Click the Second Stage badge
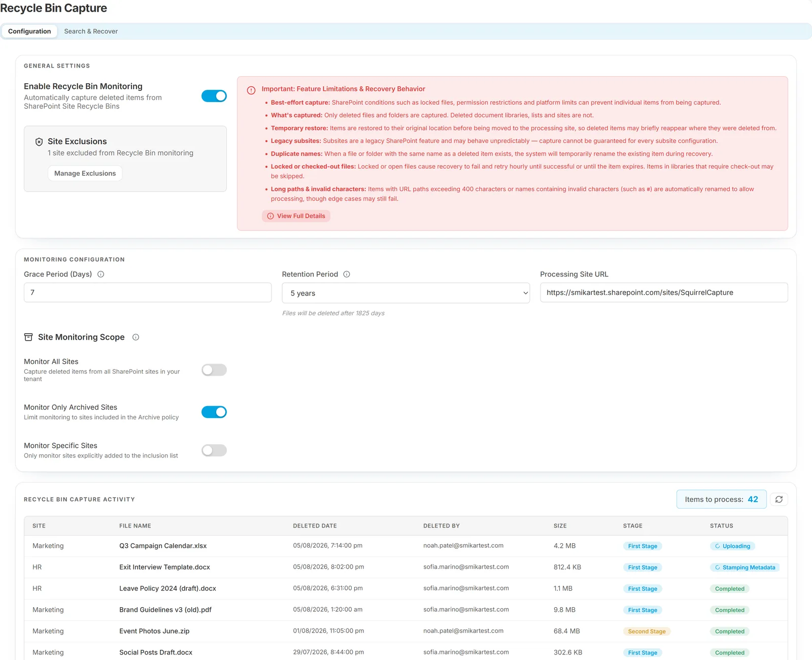The image size is (812, 660). coord(647,632)
